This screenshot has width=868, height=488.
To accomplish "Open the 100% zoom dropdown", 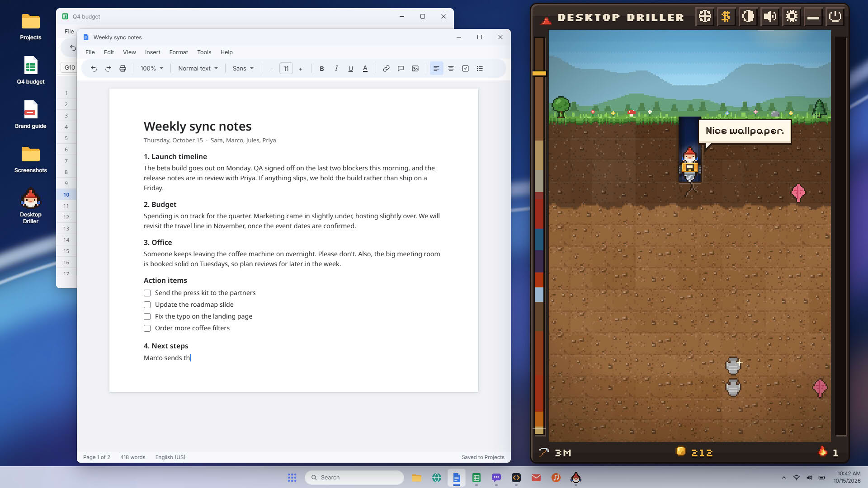I will (151, 69).
